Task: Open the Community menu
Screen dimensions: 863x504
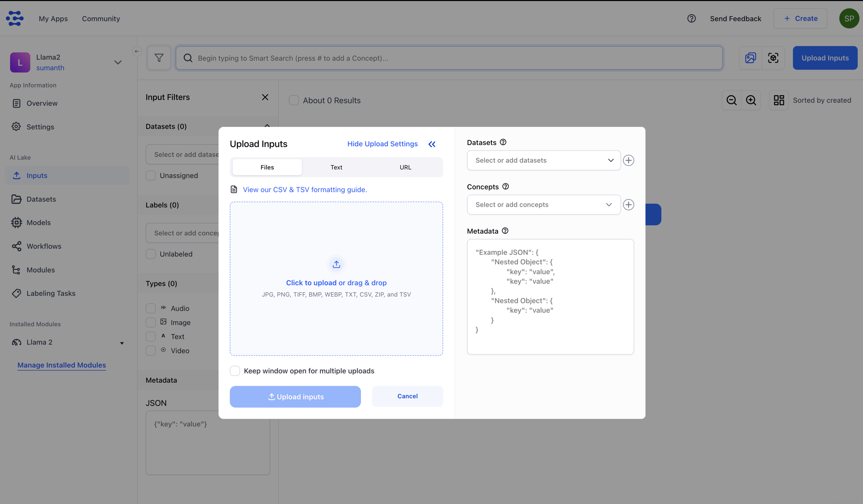Action: (101, 19)
